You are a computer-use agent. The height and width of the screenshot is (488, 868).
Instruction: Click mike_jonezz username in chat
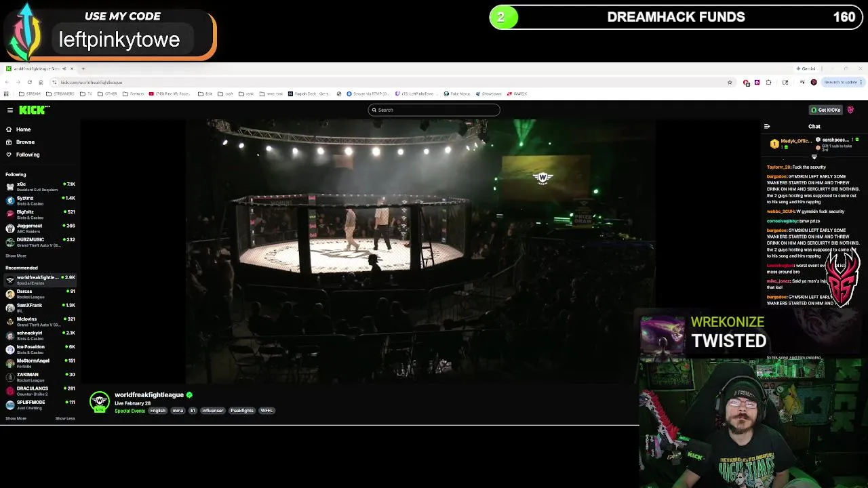click(x=778, y=281)
